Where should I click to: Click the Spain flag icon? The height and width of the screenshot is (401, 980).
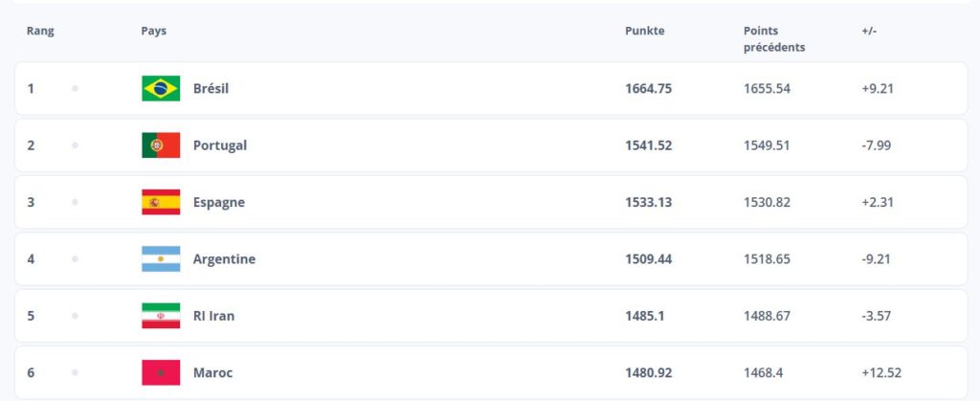tap(161, 202)
